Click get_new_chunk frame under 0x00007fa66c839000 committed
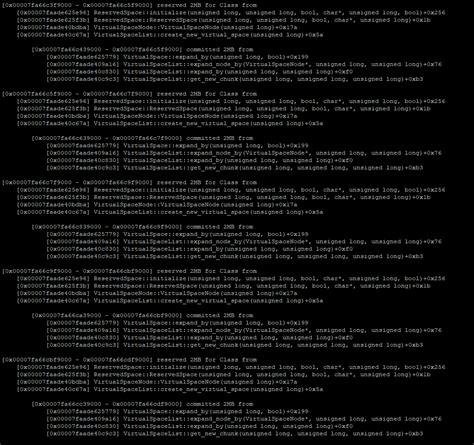 [x=235, y=256]
